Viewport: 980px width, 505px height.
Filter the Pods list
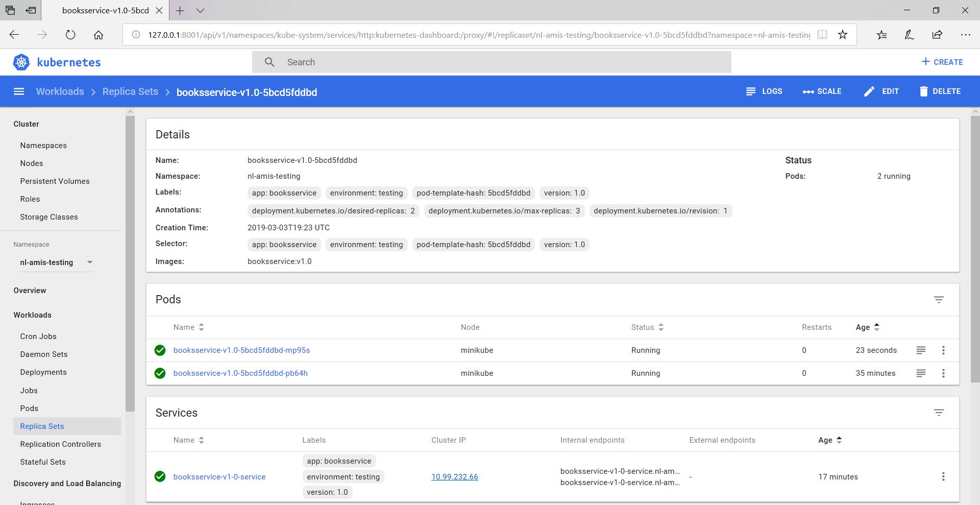tap(939, 300)
